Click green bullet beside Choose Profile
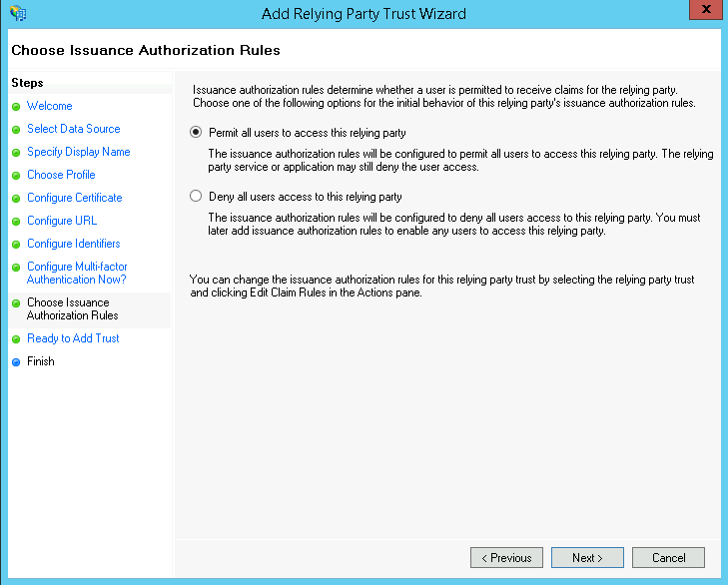The image size is (728, 585). [16, 176]
